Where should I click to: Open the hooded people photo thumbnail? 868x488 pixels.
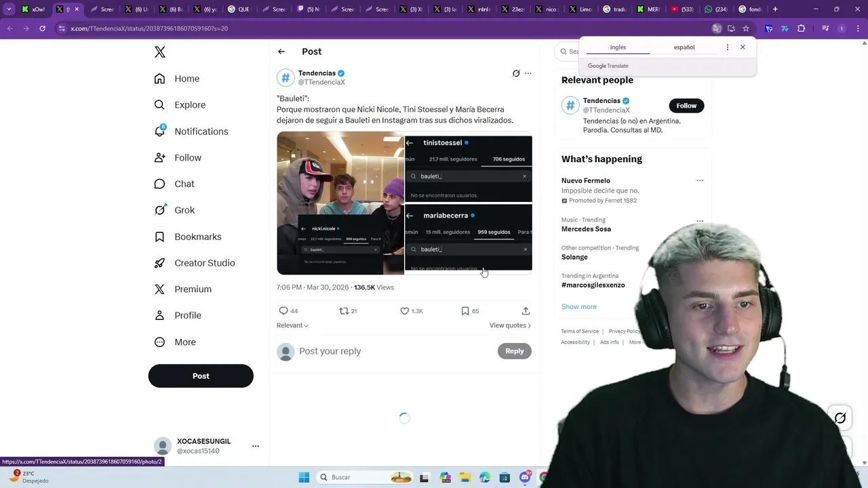(x=340, y=203)
